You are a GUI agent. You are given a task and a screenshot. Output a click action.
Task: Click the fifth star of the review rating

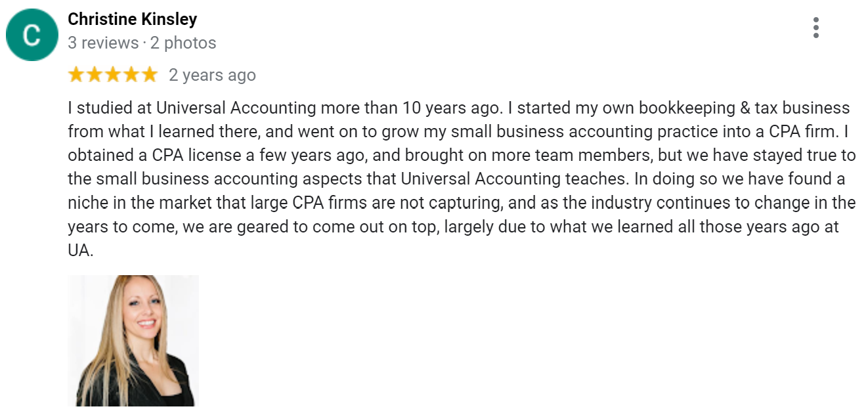point(150,74)
